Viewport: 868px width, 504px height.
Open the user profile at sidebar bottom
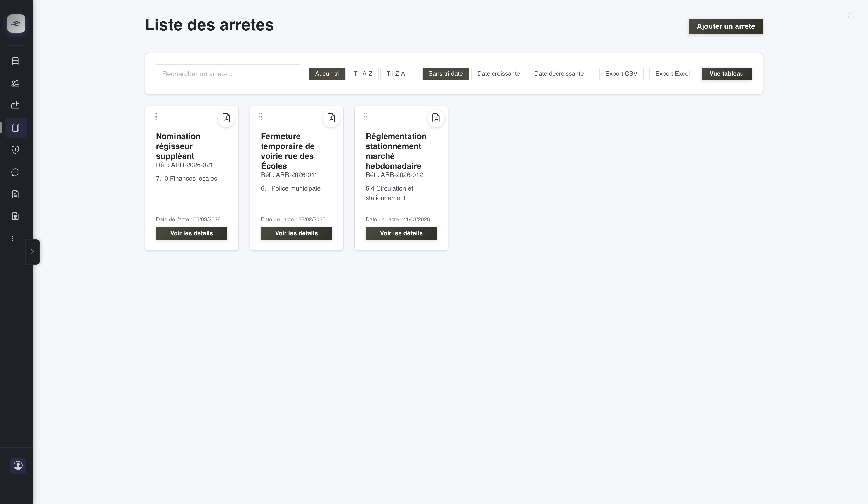(x=18, y=466)
